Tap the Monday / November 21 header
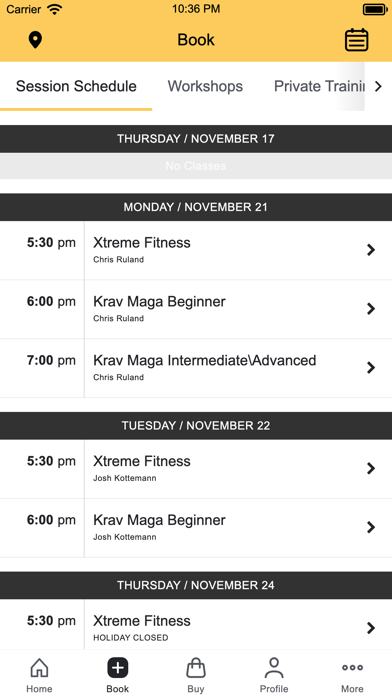 196,207
